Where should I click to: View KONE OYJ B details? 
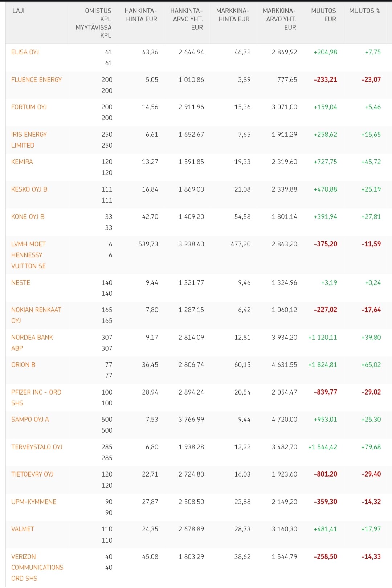tap(28, 217)
